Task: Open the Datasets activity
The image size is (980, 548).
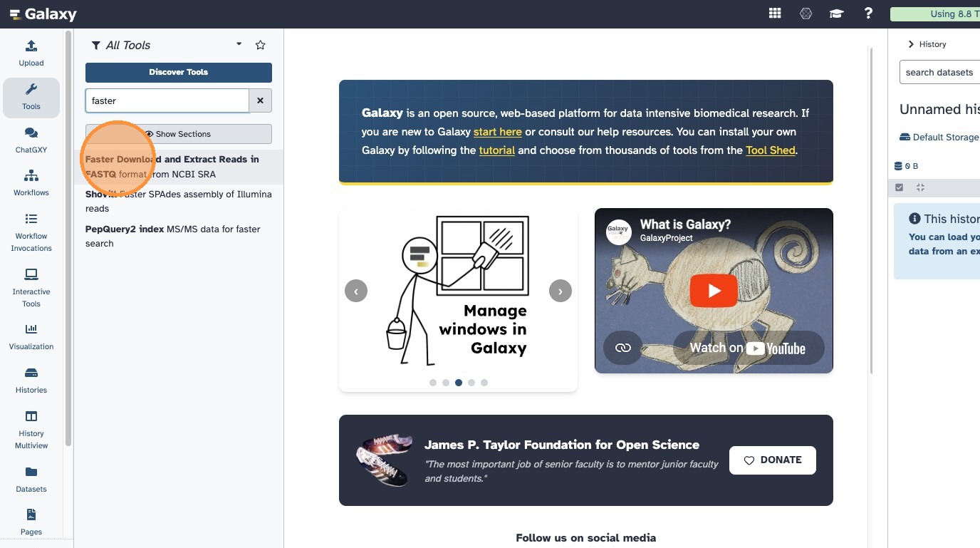Action: pos(31,480)
